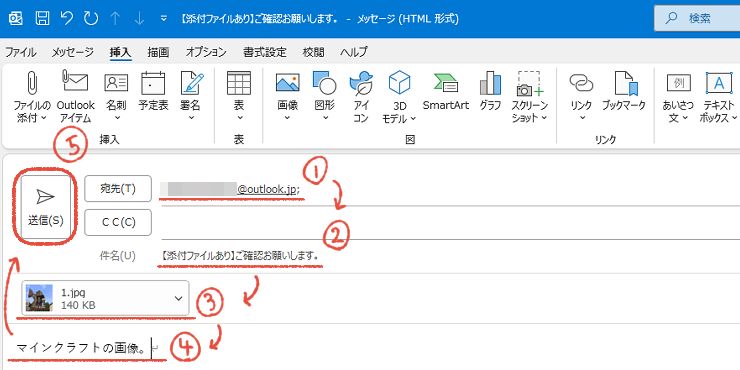740x370 pixels.
Task: Open the Quick Access Toolbar customize dropdown
Action: [164, 19]
